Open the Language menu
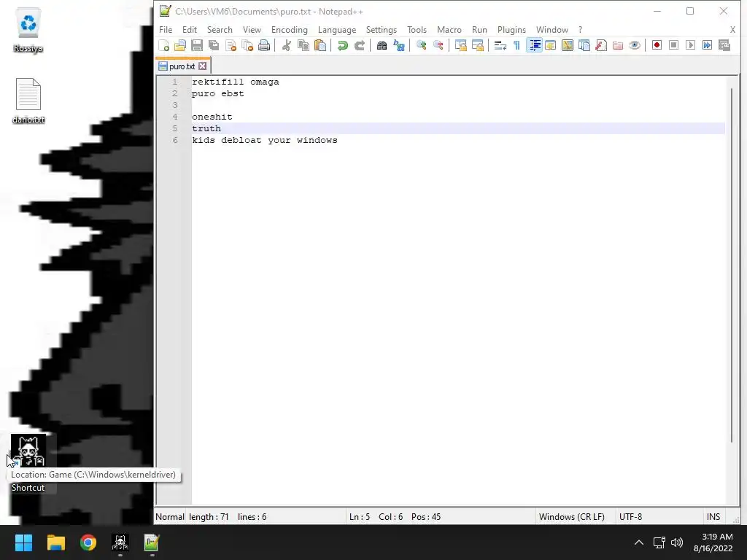This screenshot has width=747, height=560. 337,29
